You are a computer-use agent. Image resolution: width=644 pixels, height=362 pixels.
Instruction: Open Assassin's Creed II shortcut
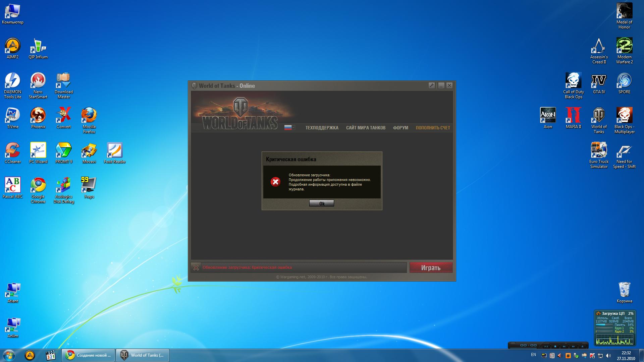(599, 51)
